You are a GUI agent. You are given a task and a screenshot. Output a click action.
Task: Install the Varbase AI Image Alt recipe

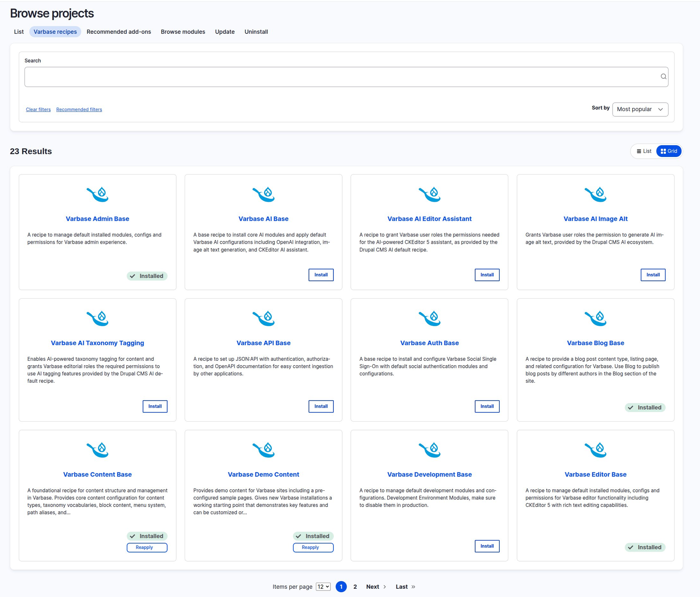653,275
